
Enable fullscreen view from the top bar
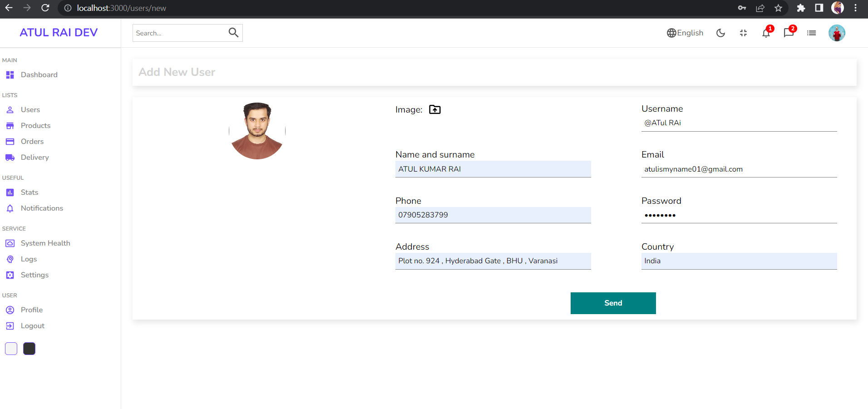click(743, 33)
